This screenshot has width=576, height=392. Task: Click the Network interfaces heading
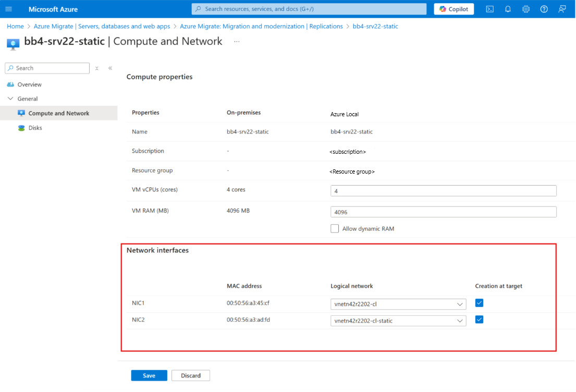(x=157, y=250)
